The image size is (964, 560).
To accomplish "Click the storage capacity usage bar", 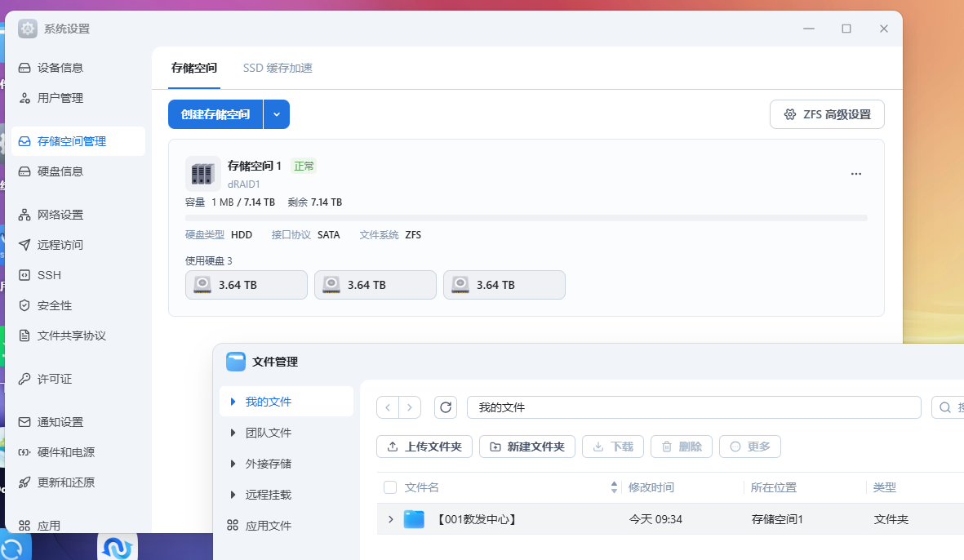I will point(526,218).
